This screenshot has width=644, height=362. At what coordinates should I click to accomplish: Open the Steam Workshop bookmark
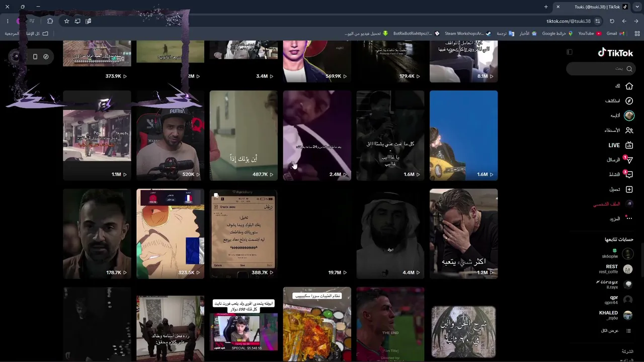click(468, 34)
